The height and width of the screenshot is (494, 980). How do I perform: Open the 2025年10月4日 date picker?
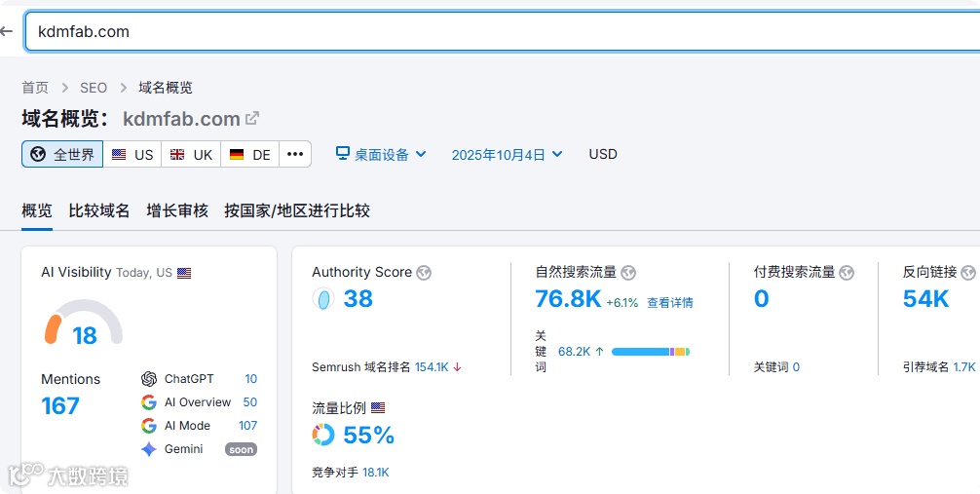(x=507, y=155)
